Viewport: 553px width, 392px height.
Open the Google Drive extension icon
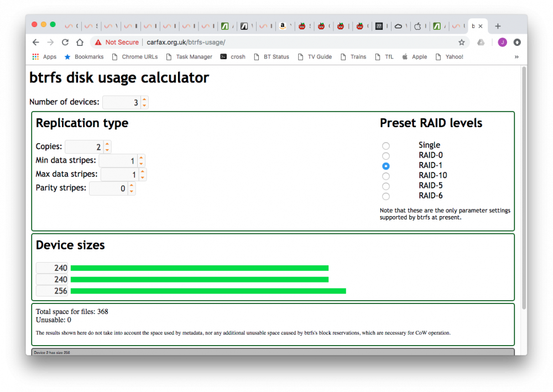(481, 43)
